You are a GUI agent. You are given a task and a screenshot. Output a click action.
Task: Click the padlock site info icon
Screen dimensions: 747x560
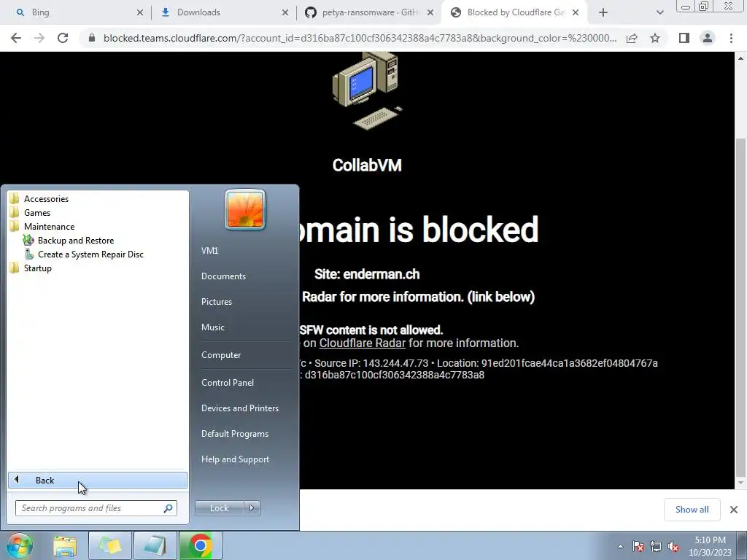click(92, 38)
